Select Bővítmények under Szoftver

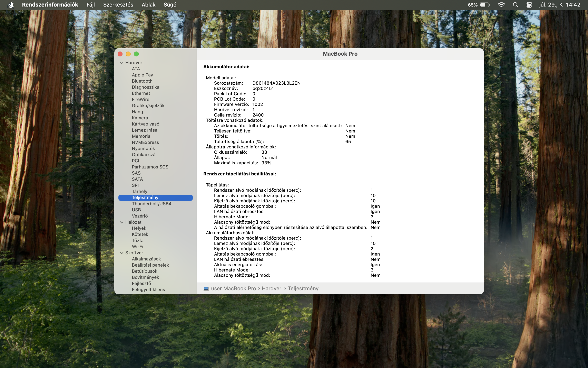[x=156, y=277]
